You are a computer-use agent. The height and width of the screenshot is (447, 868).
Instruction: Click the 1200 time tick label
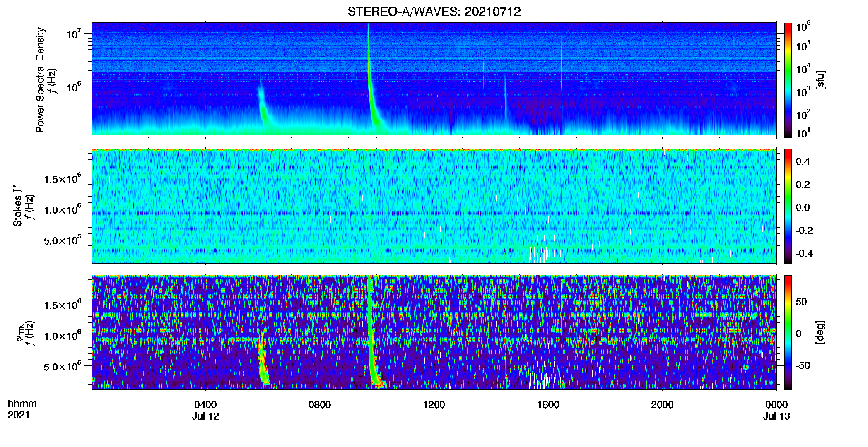coord(434,404)
